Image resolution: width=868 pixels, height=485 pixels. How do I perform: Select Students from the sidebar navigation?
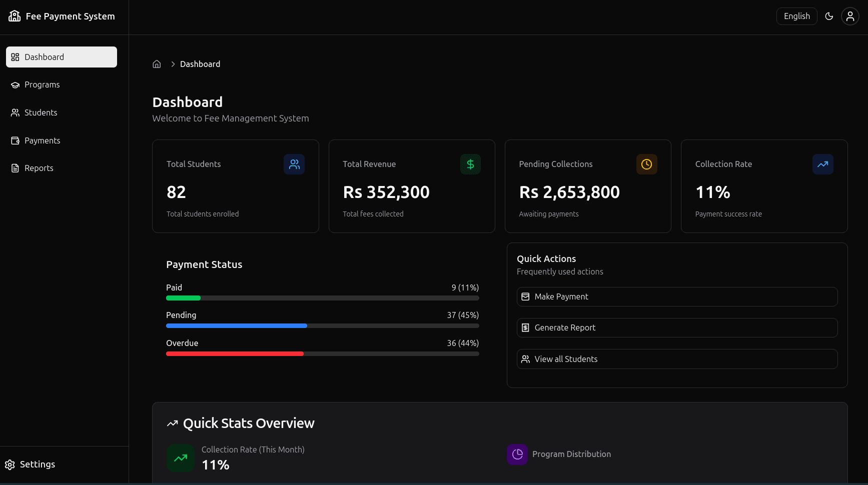point(41,112)
